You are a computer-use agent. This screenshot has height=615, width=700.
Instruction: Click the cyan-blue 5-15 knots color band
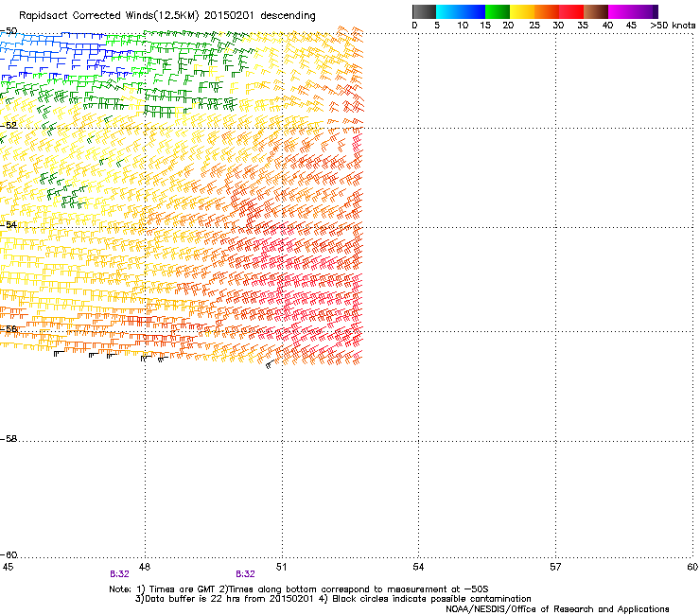(x=461, y=11)
